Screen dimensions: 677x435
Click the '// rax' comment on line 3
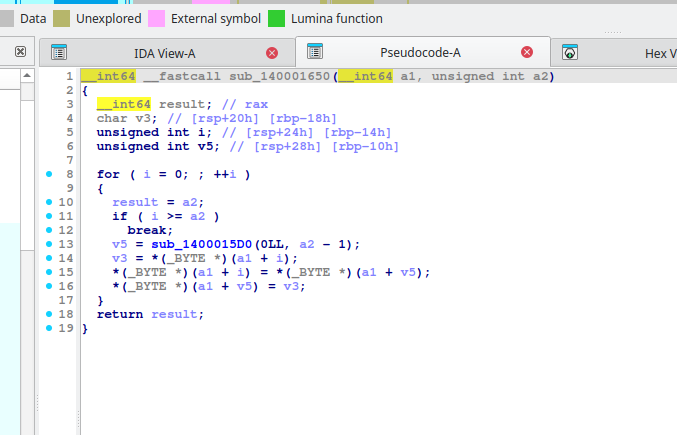point(245,104)
